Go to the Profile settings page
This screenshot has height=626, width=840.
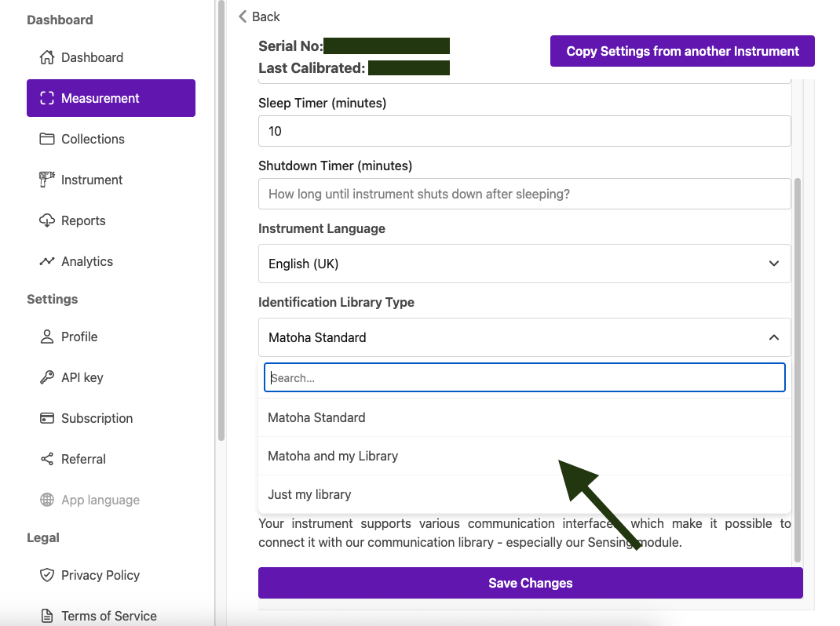pyautogui.click(x=79, y=337)
